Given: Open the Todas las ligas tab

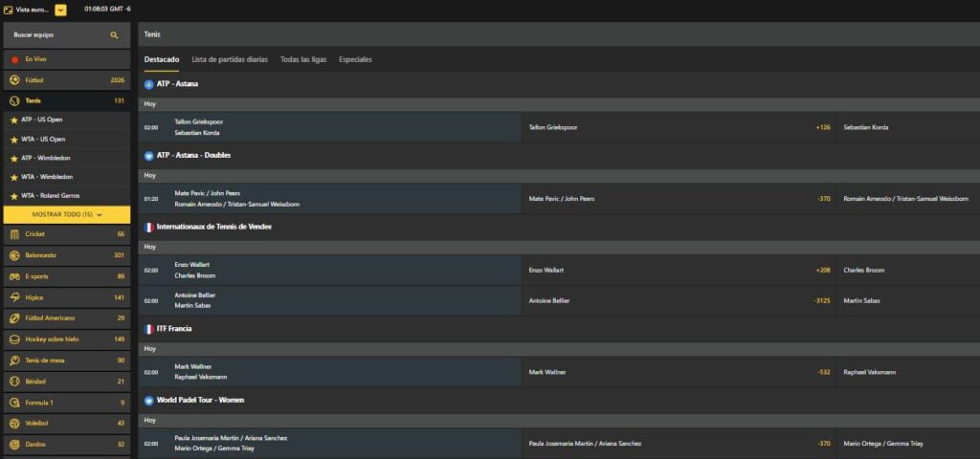Looking at the screenshot, I should click(303, 59).
